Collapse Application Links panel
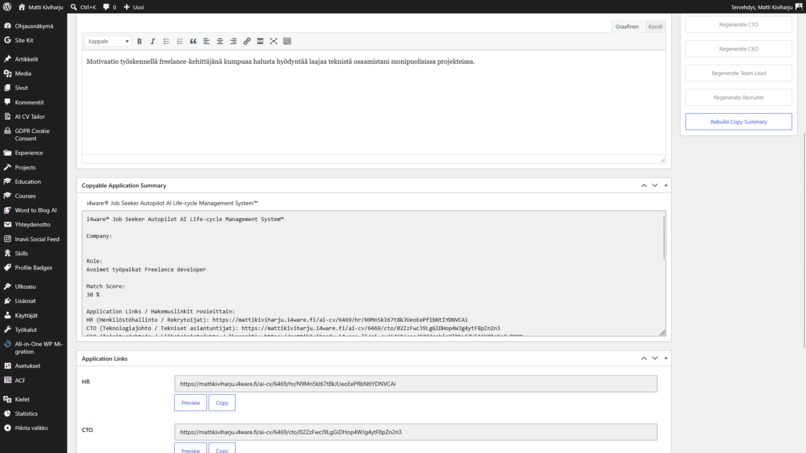806x453 pixels. 666,358
